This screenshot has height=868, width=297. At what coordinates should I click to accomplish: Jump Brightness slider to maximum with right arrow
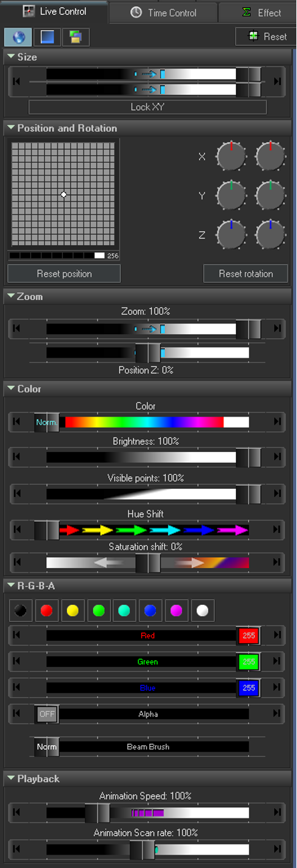click(277, 457)
